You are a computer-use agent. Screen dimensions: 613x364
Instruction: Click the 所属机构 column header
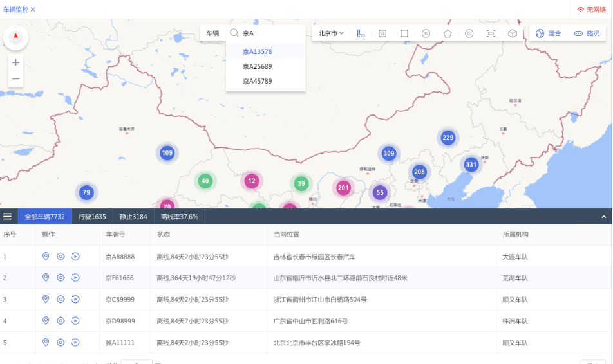[515, 234]
